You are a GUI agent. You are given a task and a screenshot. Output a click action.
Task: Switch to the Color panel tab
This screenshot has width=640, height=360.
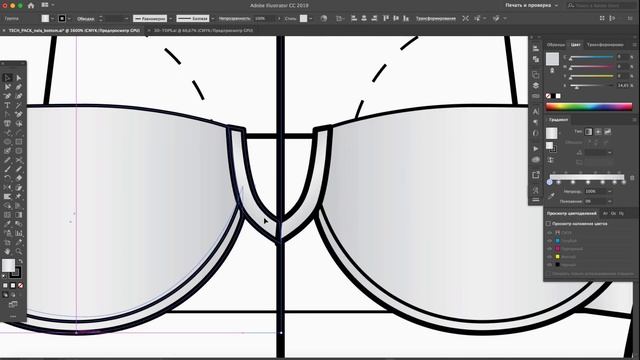pos(576,44)
